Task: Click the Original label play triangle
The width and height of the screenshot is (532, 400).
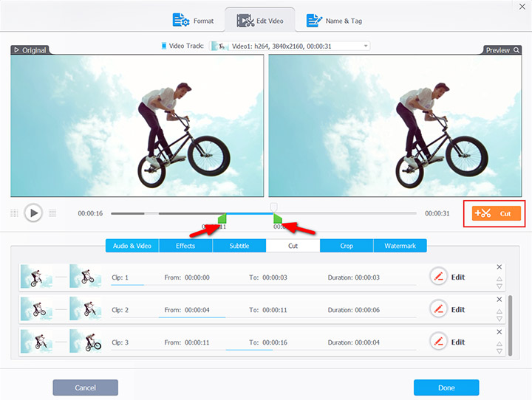Action: pos(16,50)
